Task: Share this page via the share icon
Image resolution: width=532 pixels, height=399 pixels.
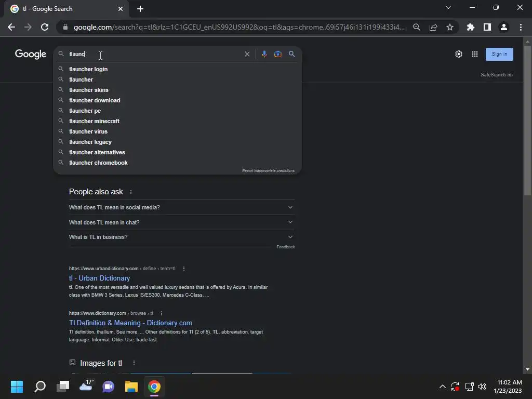Action: click(x=433, y=27)
